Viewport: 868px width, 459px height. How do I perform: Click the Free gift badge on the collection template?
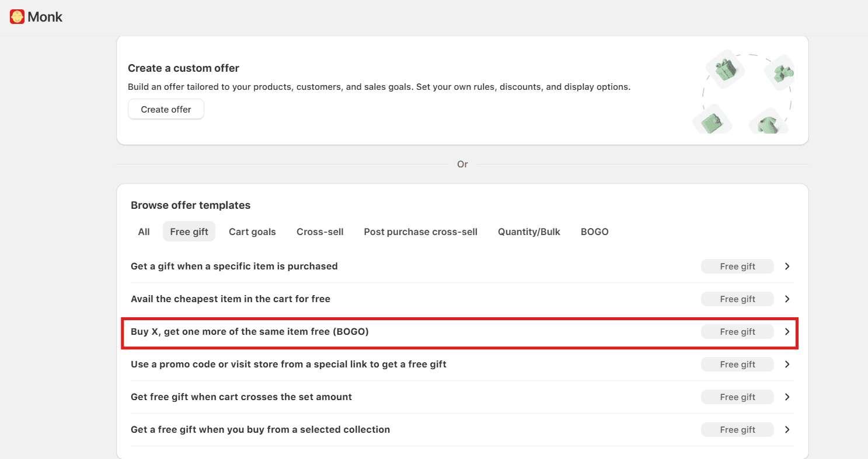click(x=737, y=429)
